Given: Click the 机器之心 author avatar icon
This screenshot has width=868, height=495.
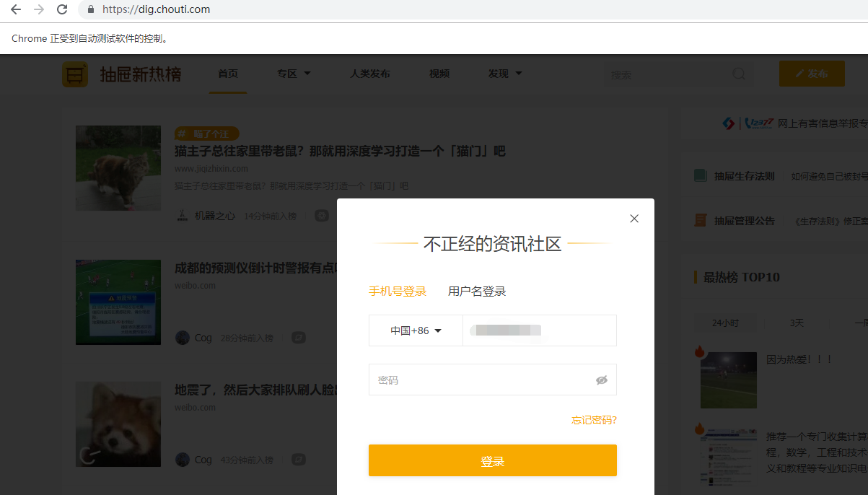Looking at the screenshot, I should 183,215.
